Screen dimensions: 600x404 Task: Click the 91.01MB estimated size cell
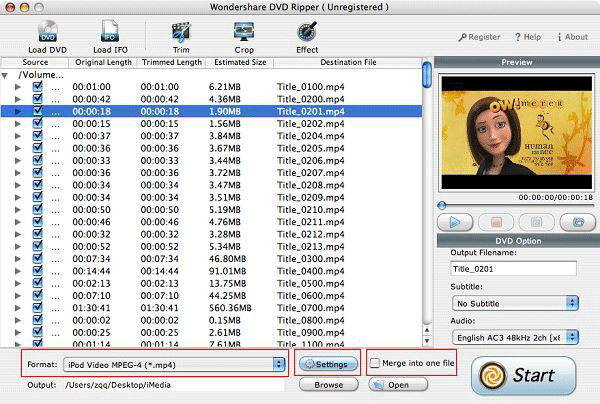[x=227, y=271]
